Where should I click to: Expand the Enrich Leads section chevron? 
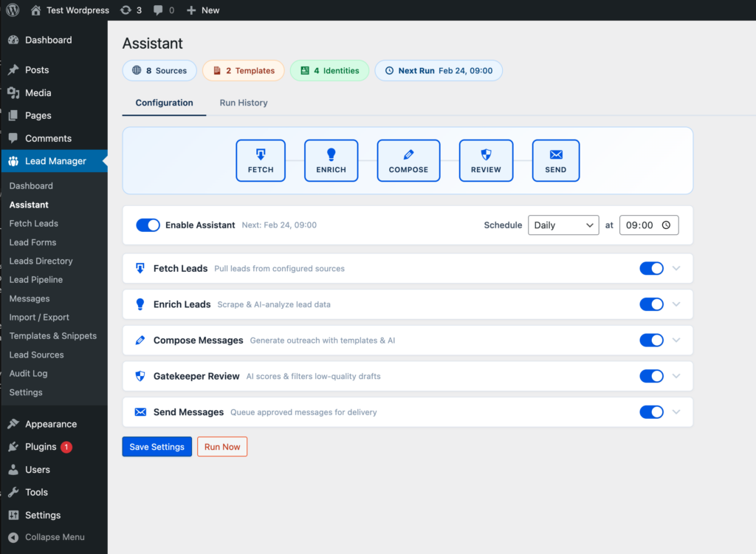[676, 304]
